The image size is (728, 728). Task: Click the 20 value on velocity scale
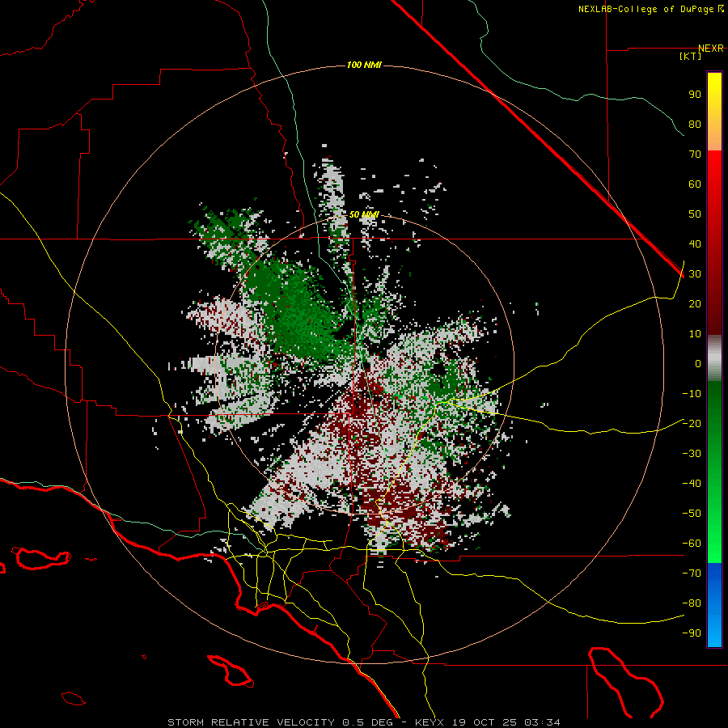695,303
